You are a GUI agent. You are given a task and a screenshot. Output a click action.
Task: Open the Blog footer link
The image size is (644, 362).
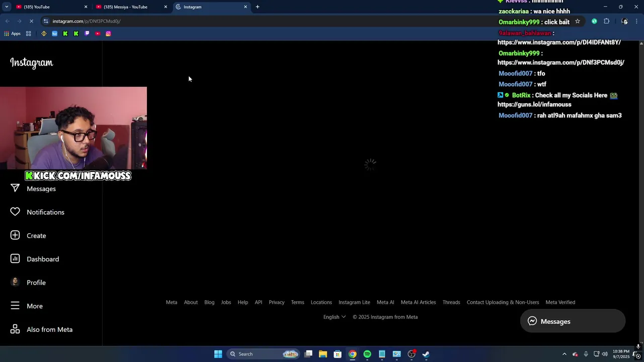[x=209, y=302]
